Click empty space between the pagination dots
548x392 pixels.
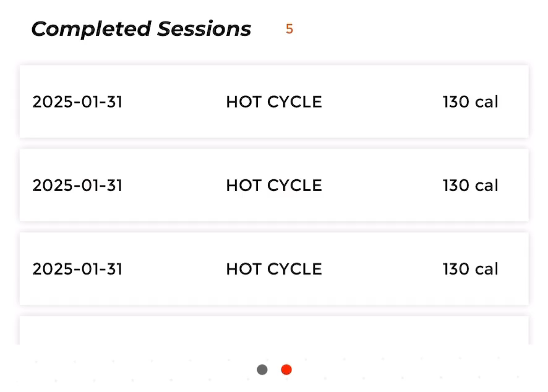tap(275, 369)
